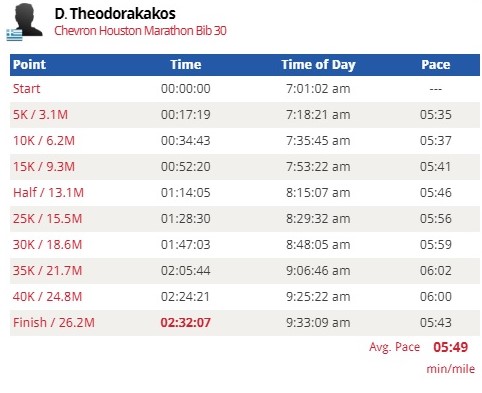This screenshot has height=393, width=482.
Task: Click the Half / 13.1M split point
Action: 48,193
